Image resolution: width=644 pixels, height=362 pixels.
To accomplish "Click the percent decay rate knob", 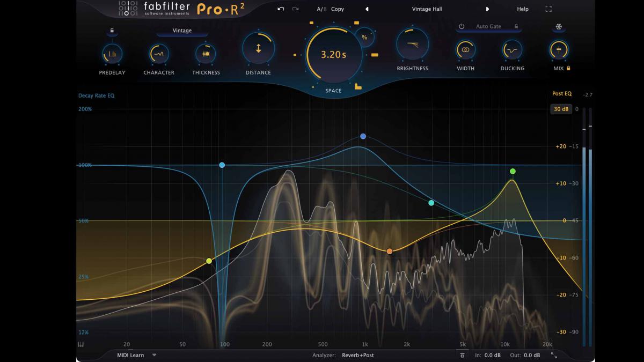I will pyautogui.click(x=364, y=38).
